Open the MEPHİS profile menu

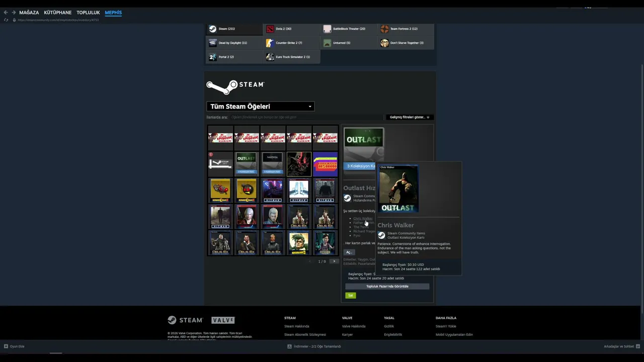(113, 13)
